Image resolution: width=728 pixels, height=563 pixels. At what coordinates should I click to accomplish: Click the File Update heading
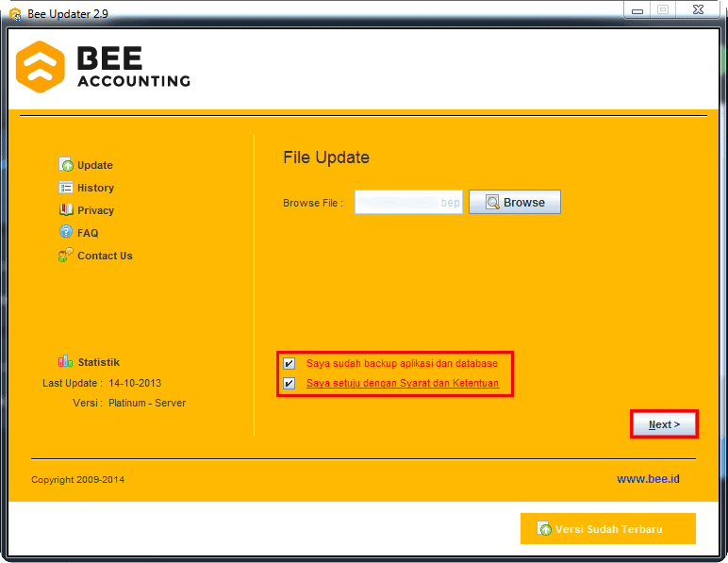pos(326,157)
